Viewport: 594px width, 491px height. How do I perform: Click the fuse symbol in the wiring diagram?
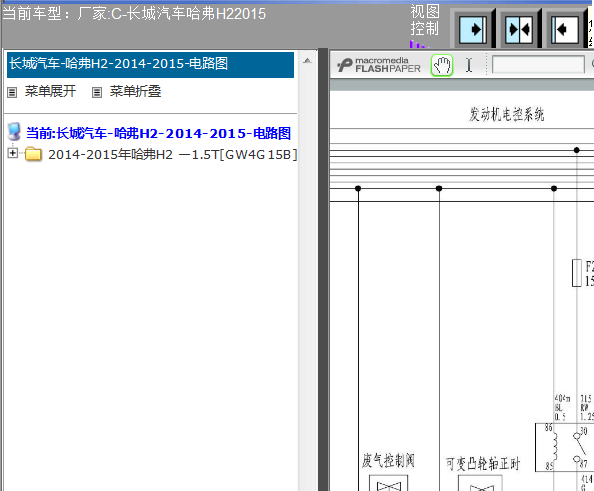(x=577, y=273)
